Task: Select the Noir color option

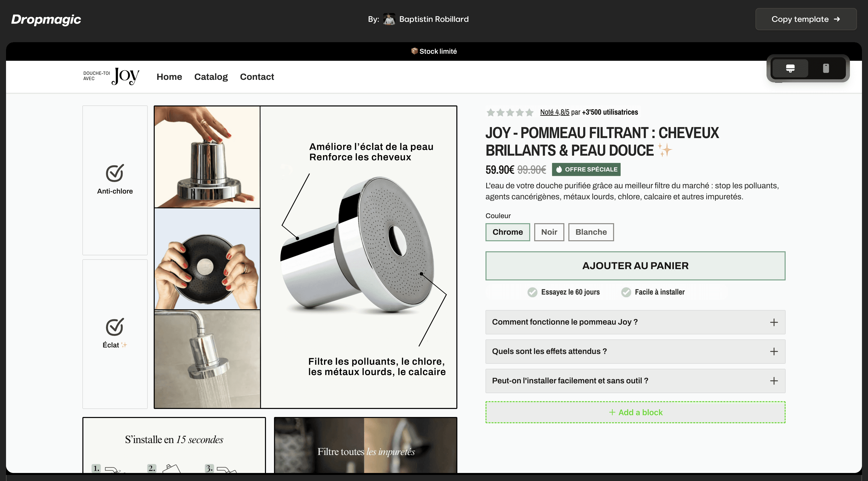Action: 549,232
